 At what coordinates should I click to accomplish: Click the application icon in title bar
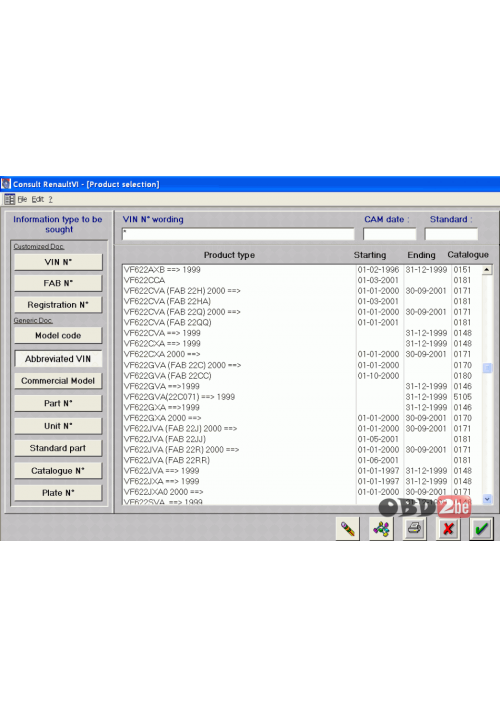(x=5, y=184)
